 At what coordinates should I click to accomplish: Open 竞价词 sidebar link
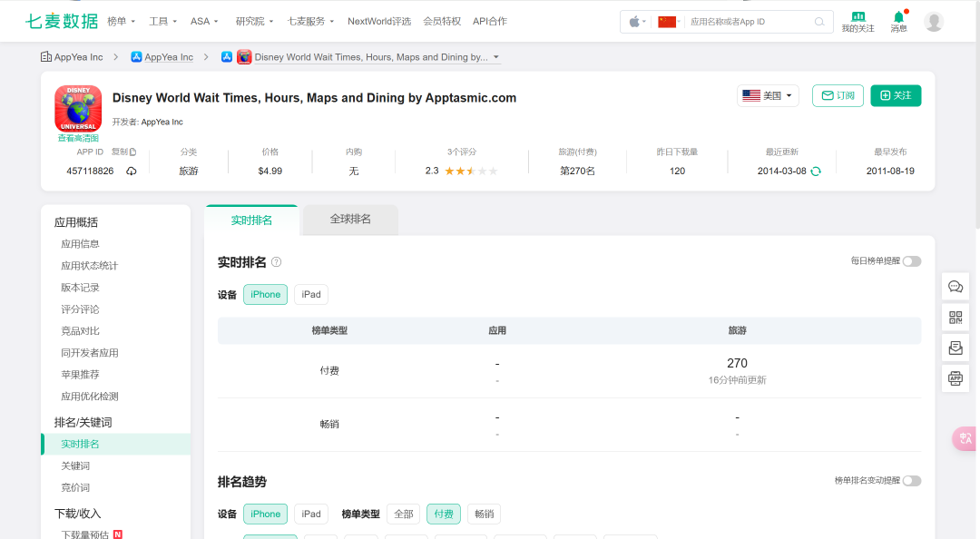point(75,487)
